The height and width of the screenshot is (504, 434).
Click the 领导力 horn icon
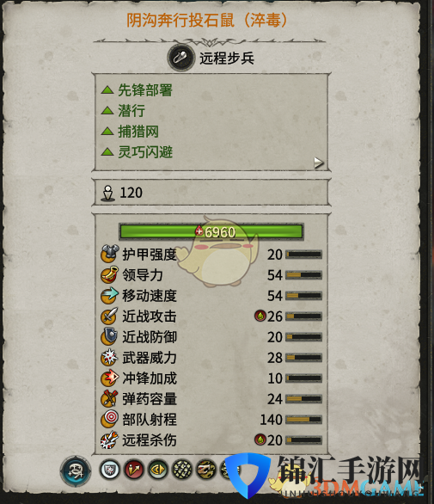[x=109, y=275]
